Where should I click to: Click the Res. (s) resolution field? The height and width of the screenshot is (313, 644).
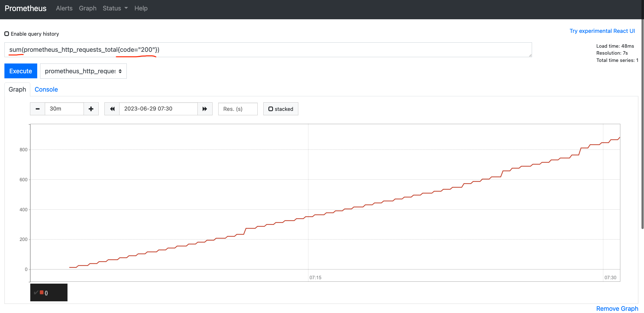pyautogui.click(x=238, y=109)
